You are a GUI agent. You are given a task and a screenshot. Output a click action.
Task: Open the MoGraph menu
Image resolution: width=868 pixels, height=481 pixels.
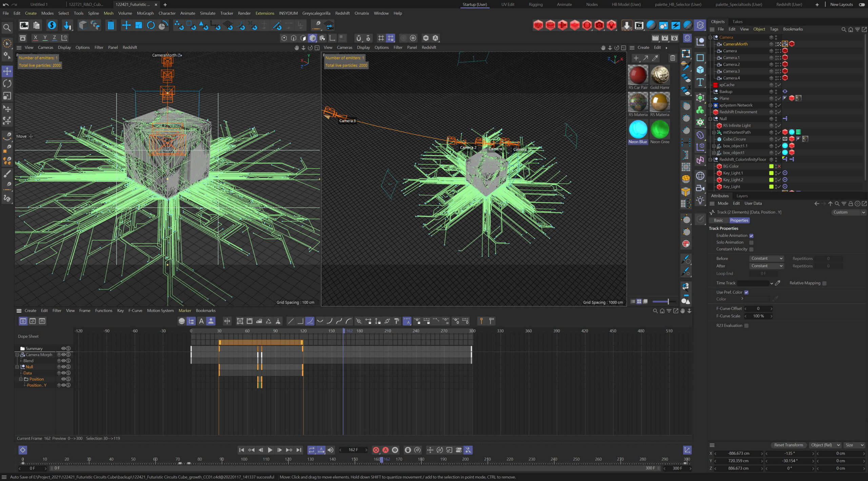point(145,13)
